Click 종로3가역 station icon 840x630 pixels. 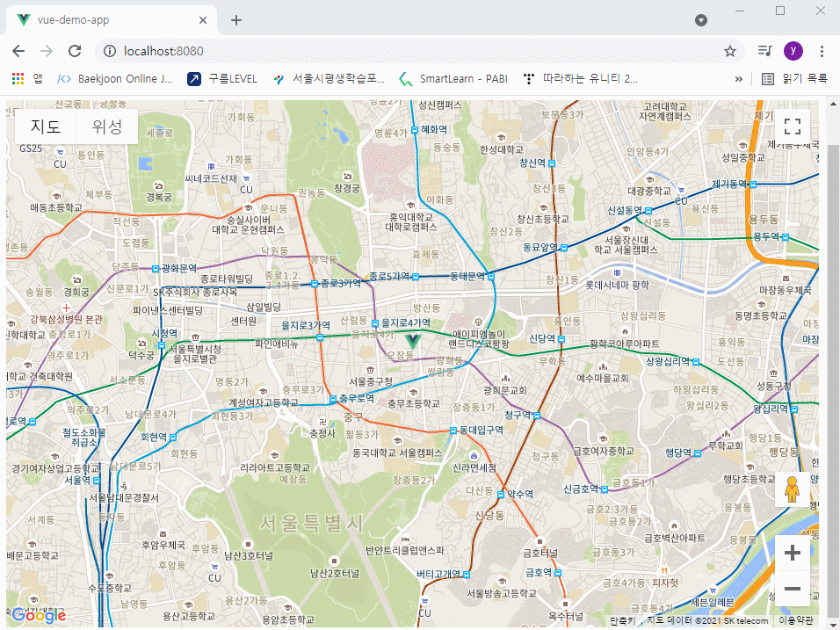(315, 284)
